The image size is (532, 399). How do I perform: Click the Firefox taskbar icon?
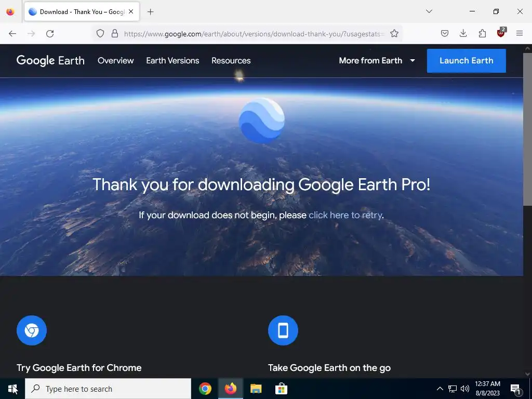[x=230, y=389]
